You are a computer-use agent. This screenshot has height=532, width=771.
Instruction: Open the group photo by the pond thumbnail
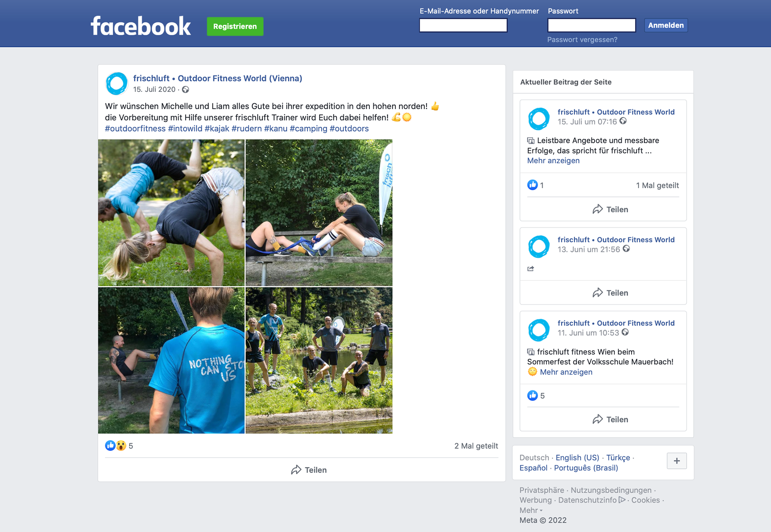click(319, 360)
